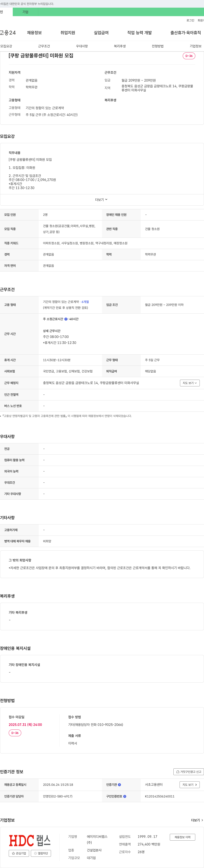Click job title 미화원 모집 heading
The height and width of the screenshot is (868, 204).
[x=41, y=56]
